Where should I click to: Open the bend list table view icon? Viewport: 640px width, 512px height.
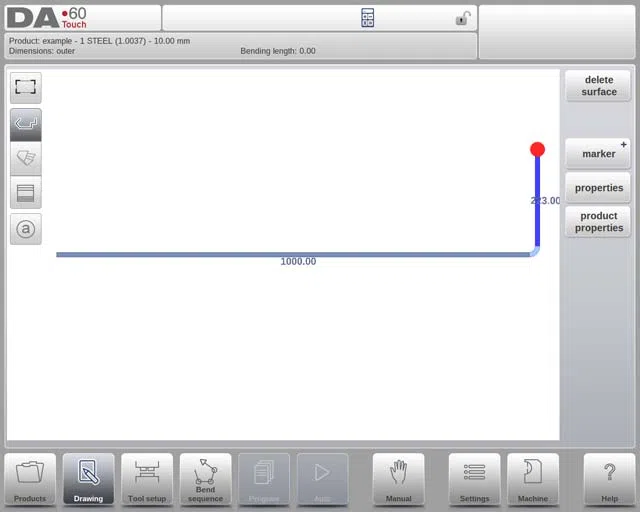point(26,193)
